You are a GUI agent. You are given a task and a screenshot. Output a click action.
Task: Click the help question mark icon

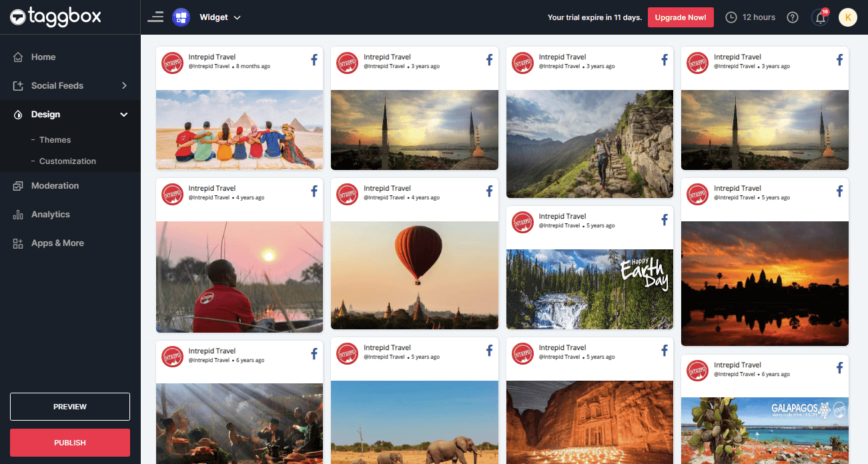tap(793, 17)
